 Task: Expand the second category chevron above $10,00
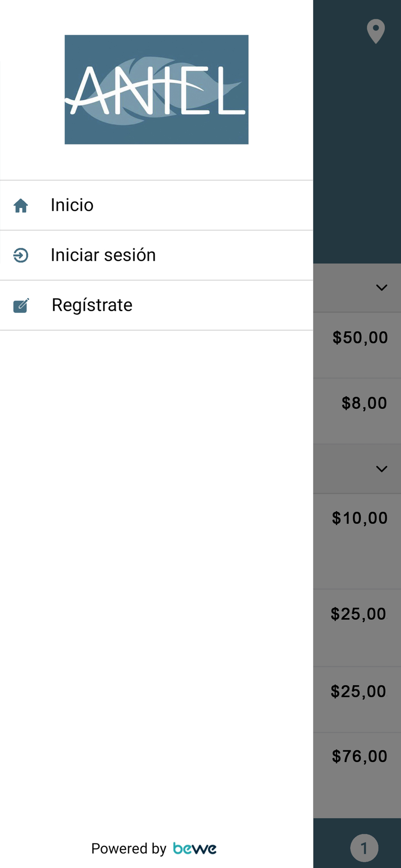pos(381,469)
